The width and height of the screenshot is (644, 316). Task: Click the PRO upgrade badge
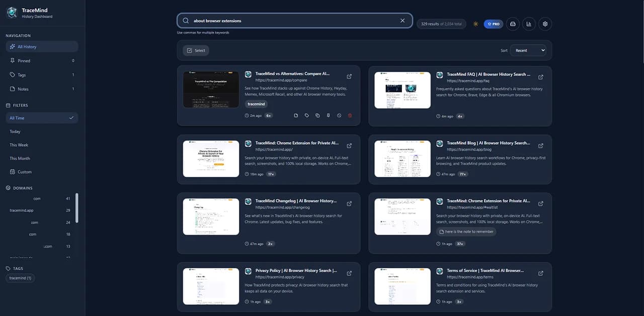coord(494,24)
